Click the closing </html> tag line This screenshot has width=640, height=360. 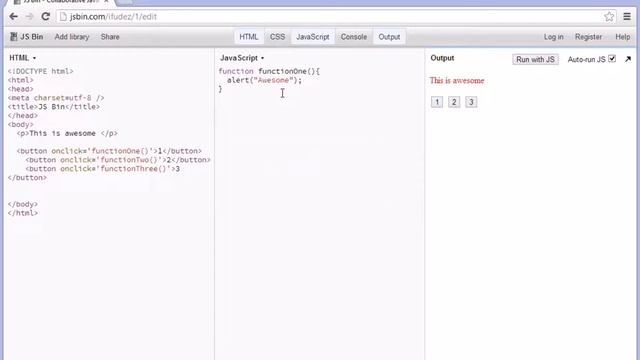click(x=22, y=213)
